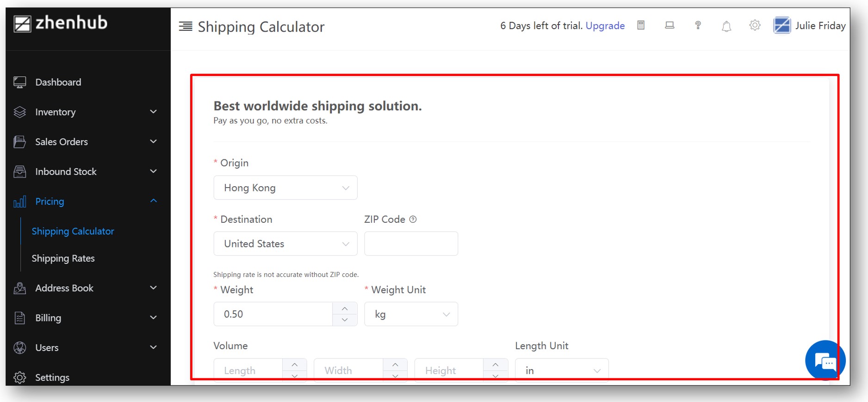Click the zhenhub logo
Image resolution: width=868 pixels, height=402 pixels.
click(60, 23)
